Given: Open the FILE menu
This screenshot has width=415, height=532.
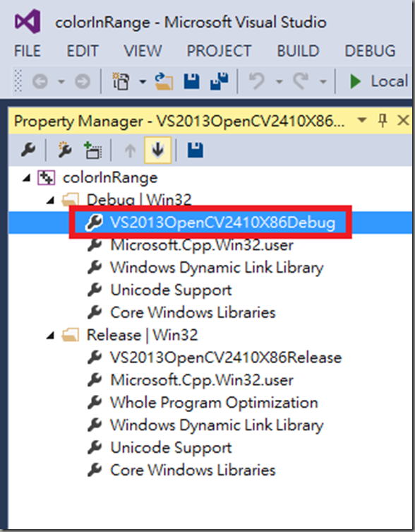Looking at the screenshot, I should point(27,52).
